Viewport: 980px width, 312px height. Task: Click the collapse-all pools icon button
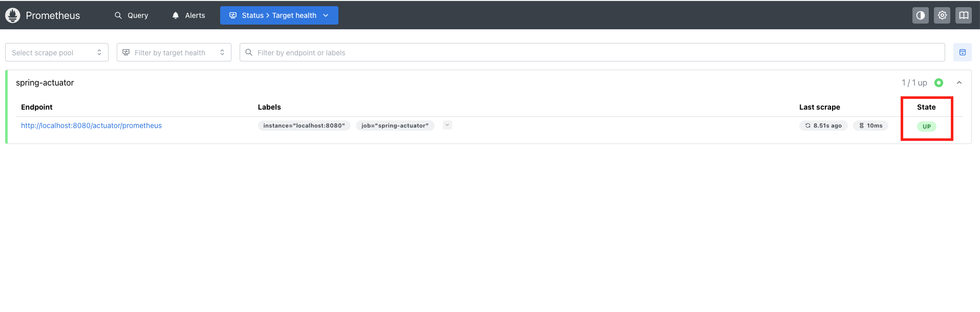(x=963, y=52)
